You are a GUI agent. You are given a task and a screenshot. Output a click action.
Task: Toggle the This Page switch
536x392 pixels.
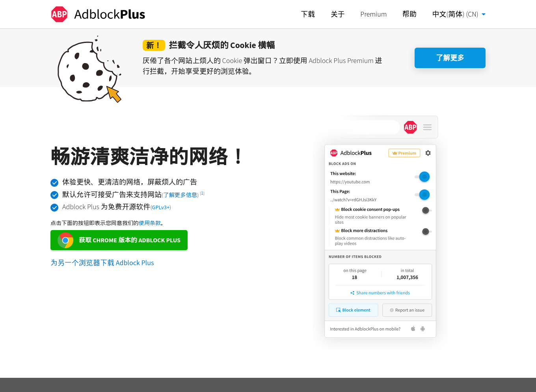(422, 195)
